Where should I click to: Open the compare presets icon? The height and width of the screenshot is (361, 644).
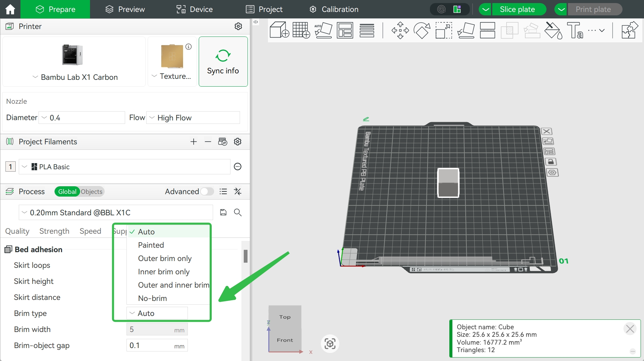click(x=238, y=191)
